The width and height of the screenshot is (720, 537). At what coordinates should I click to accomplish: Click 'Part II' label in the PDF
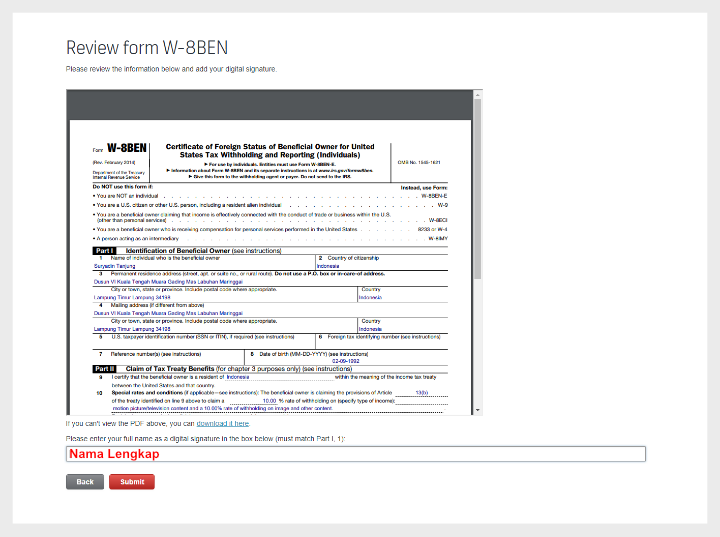105,369
